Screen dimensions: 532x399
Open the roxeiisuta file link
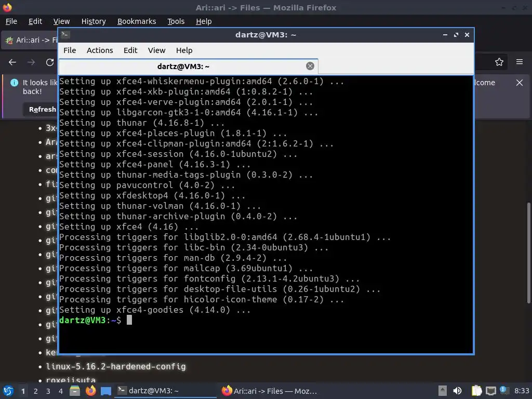[x=71, y=380]
